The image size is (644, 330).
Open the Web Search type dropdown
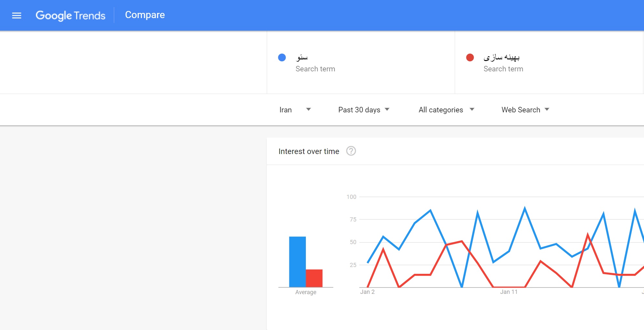(525, 110)
